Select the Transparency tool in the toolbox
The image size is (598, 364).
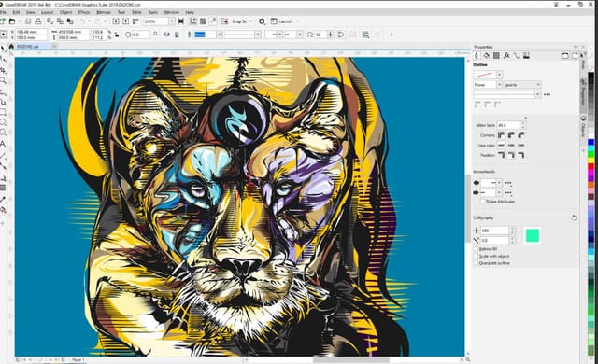[3, 188]
